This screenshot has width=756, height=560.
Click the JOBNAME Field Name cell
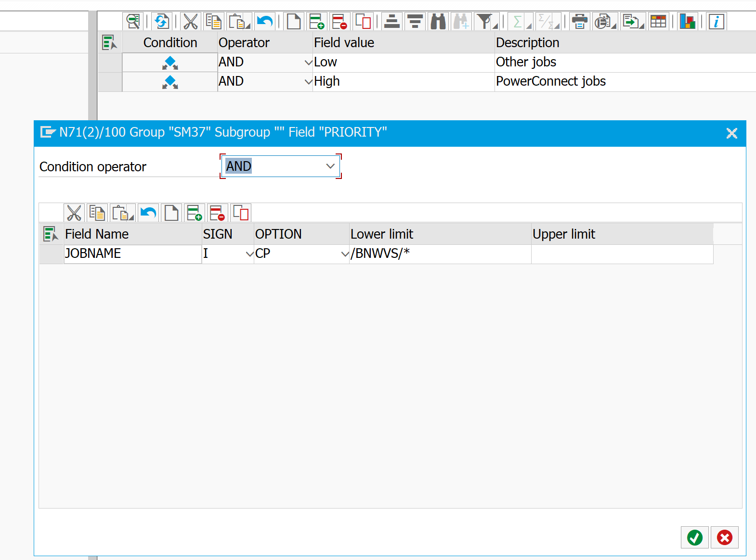pyautogui.click(x=132, y=254)
